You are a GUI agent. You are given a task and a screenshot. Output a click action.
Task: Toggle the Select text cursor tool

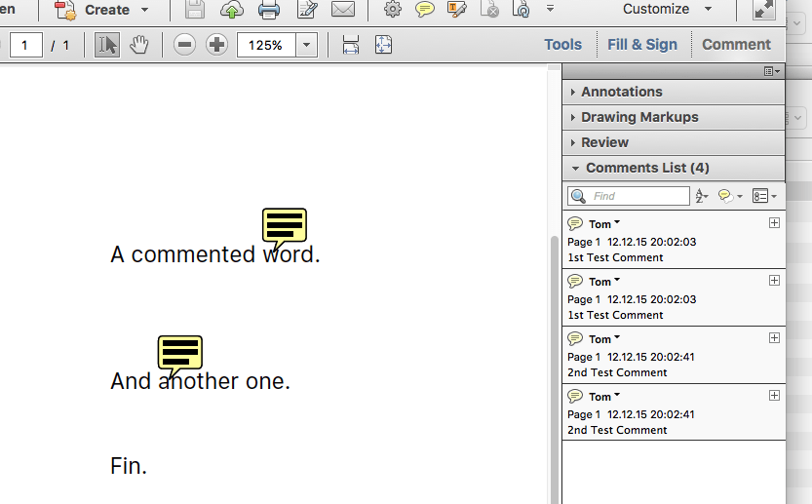[106, 45]
